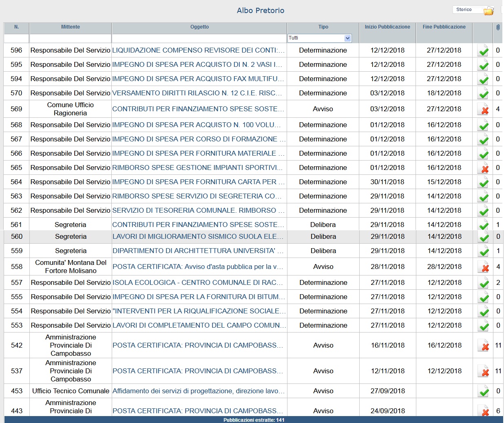Open IMPEGNO DI SPESA PER FORNITURA MATERIALE link
This screenshot has height=423, width=504.
(199, 153)
